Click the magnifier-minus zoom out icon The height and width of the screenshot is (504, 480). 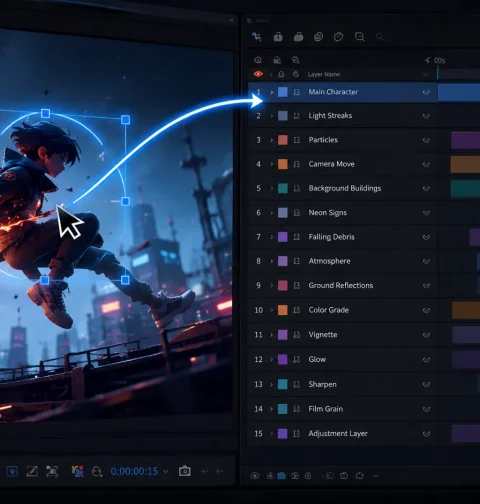(x=359, y=37)
